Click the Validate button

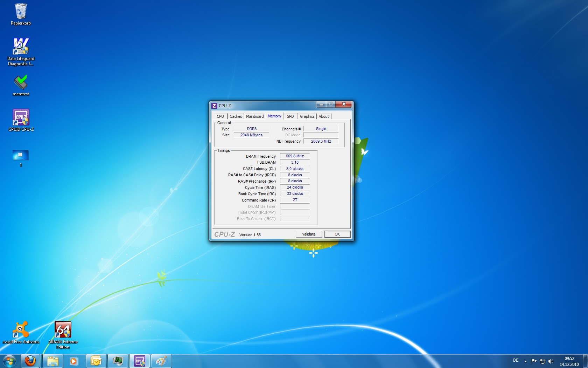click(309, 234)
